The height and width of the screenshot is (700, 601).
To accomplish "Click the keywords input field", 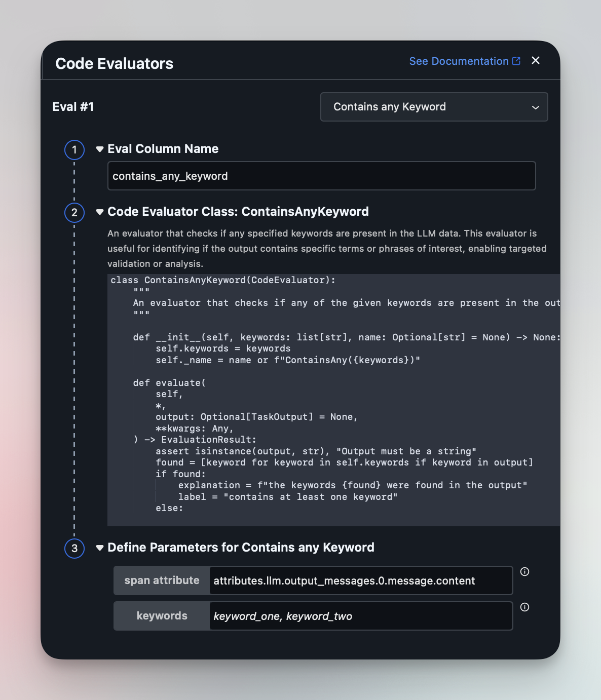I will tap(360, 616).
